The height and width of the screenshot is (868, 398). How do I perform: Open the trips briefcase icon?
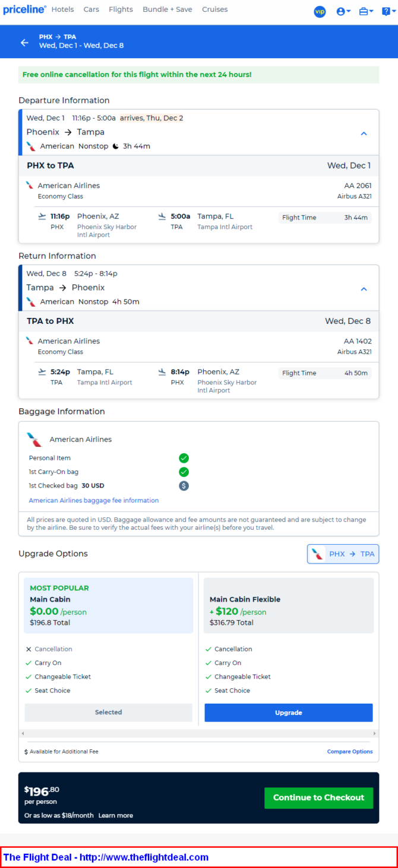(366, 11)
